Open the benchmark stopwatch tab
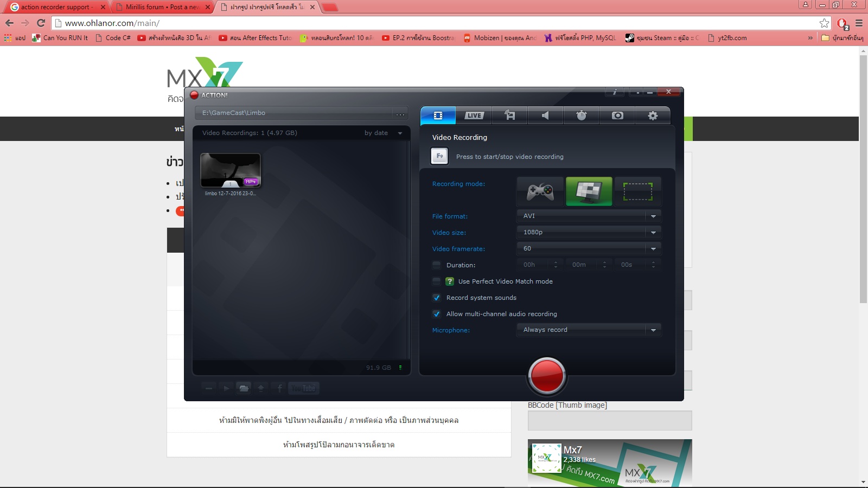The image size is (868, 488). tap(581, 115)
